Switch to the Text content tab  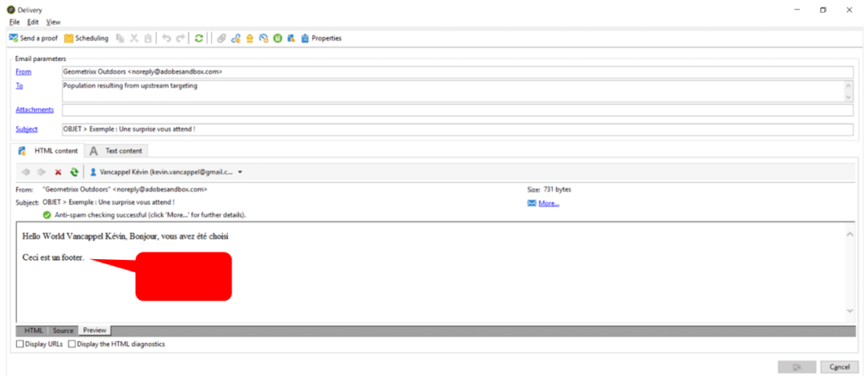(118, 151)
